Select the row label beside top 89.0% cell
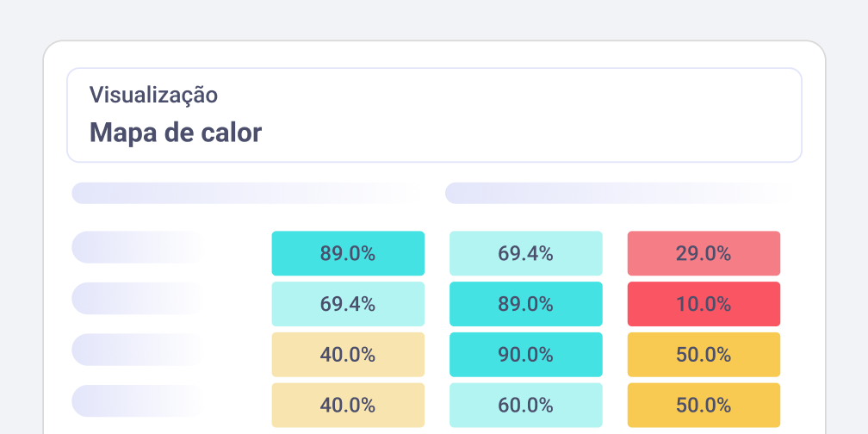Screen dimensions: 868x434 coord(138,247)
